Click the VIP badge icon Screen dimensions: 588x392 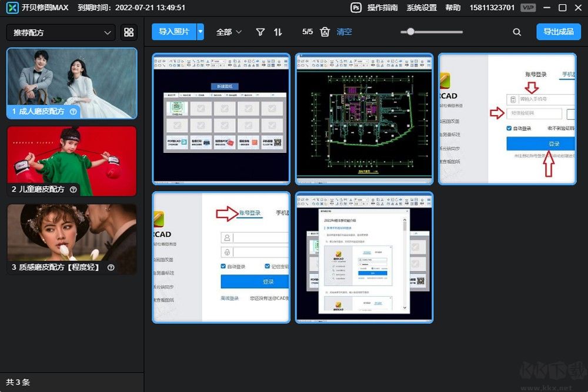[528, 8]
